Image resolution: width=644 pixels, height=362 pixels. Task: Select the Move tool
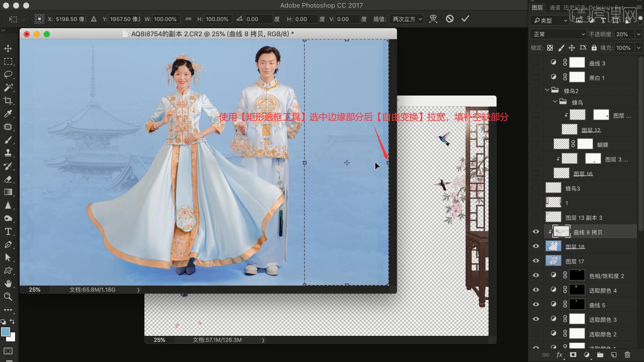[8, 49]
